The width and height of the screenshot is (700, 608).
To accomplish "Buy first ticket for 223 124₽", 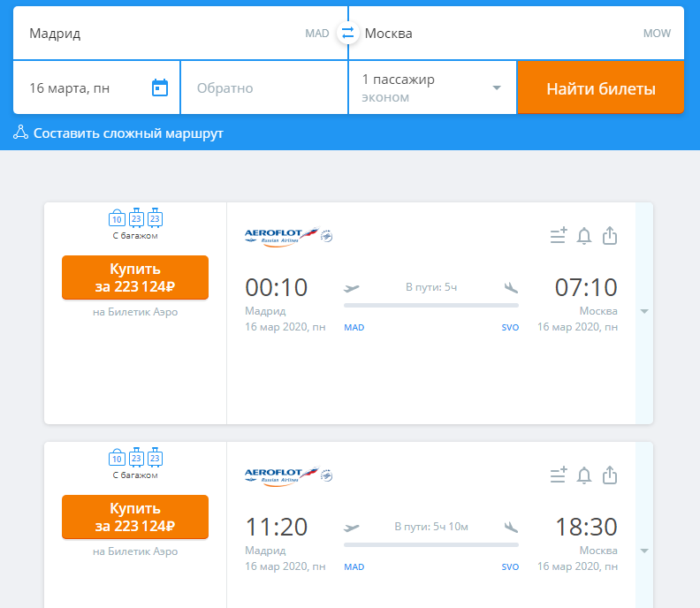I will point(135,277).
